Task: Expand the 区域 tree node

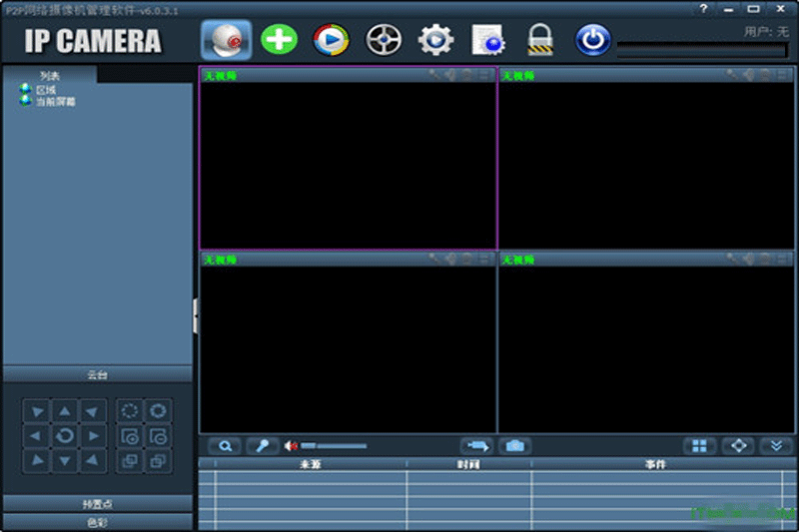Action: [25, 90]
